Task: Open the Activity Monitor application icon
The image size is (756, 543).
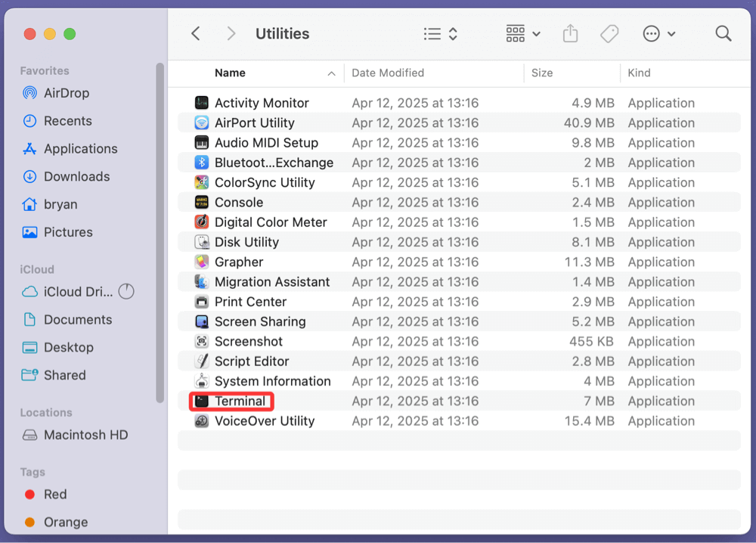Action: (x=201, y=102)
